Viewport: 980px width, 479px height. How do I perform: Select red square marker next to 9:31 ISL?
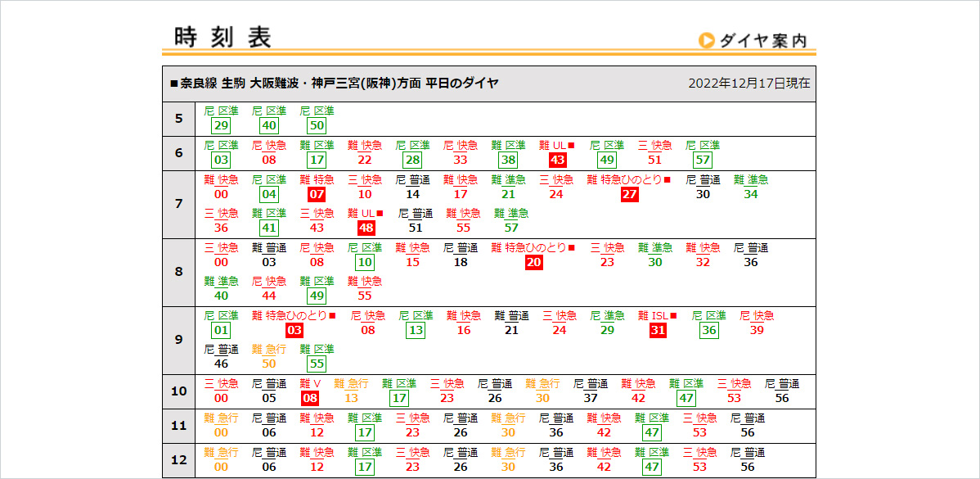click(x=673, y=316)
